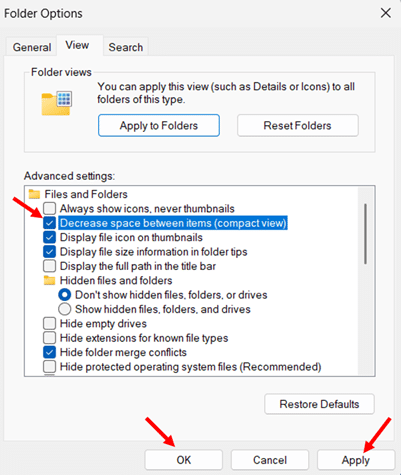Viewport: 401px width, 475px height.
Task: Click the Apply button
Action: (x=356, y=460)
